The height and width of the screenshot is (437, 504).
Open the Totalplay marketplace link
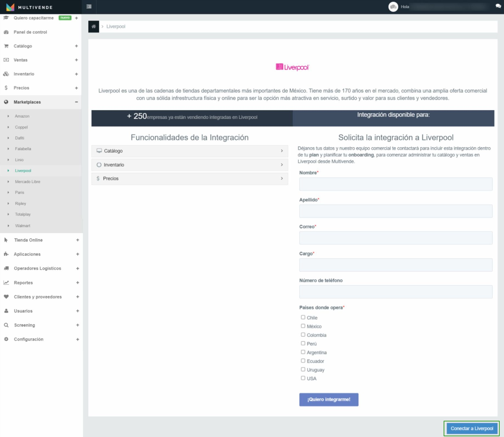click(23, 214)
